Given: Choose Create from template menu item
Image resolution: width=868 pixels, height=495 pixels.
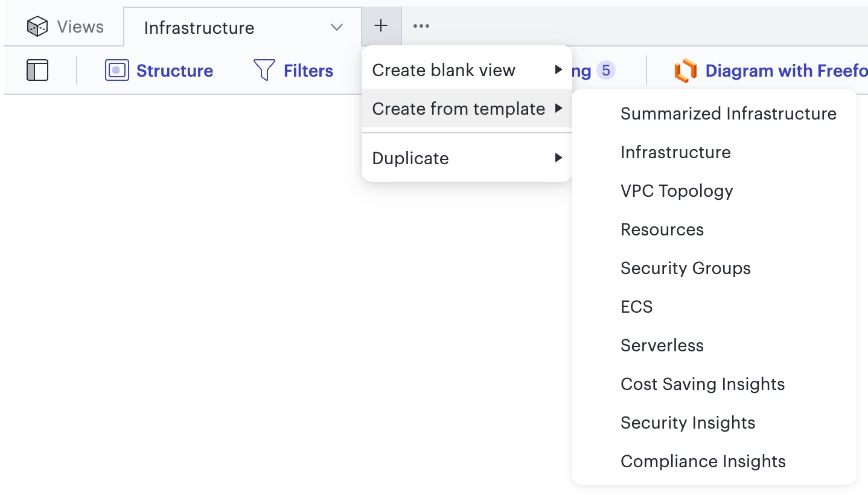Looking at the screenshot, I should click(467, 109).
